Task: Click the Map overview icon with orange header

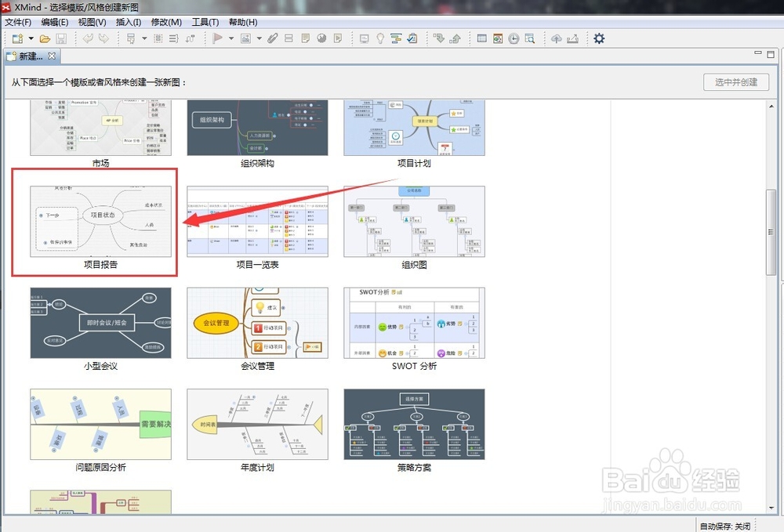Action: point(498,38)
